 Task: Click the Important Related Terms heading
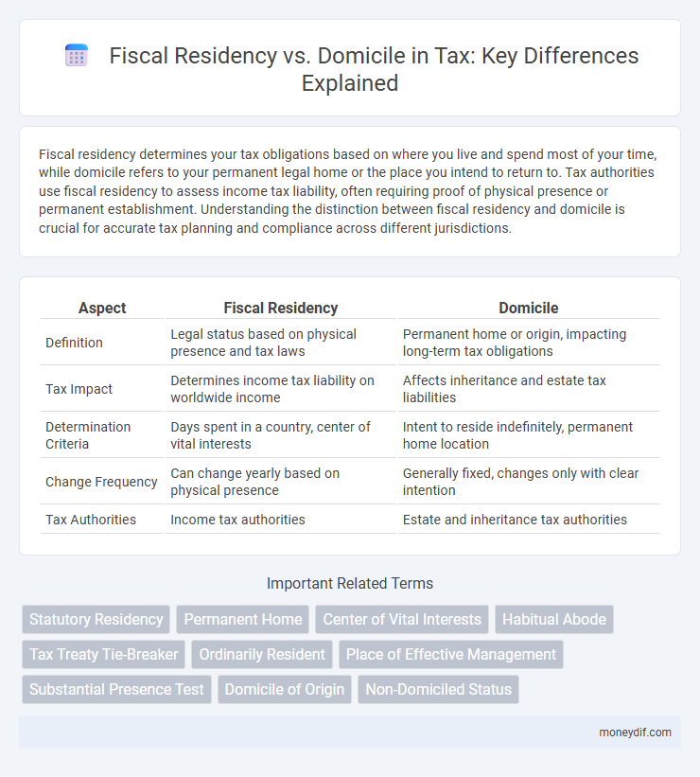[x=350, y=583]
